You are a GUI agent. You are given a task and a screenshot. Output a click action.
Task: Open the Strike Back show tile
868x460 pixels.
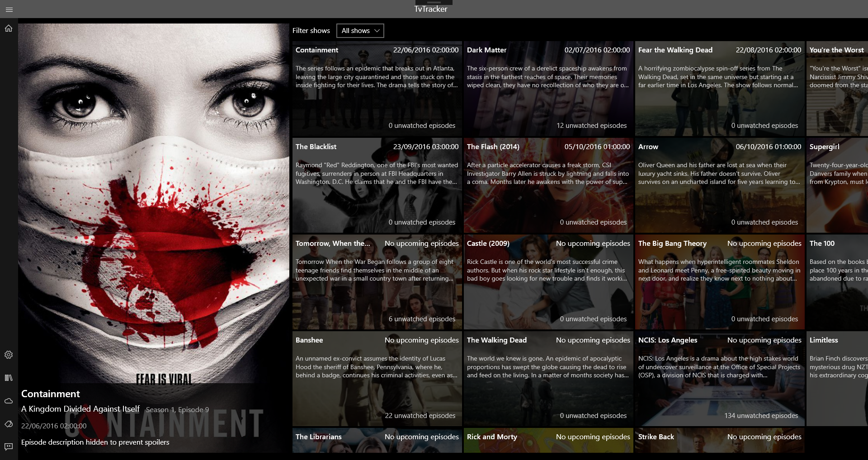point(720,440)
